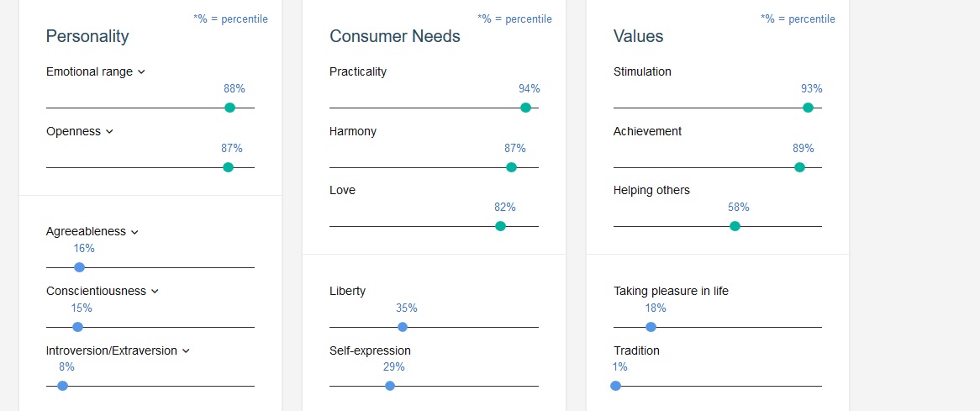The width and height of the screenshot is (980, 411).
Task: Expand the Conscientiousness chevron
Action: (x=155, y=292)
